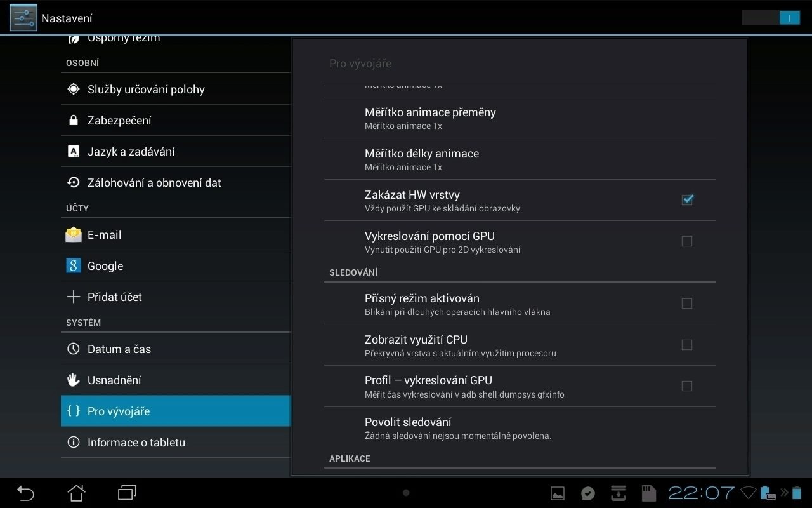This screenshot has height=508, width=812.
Task: Open the messenger notification icon in status bar
Action: click(588, 493)
